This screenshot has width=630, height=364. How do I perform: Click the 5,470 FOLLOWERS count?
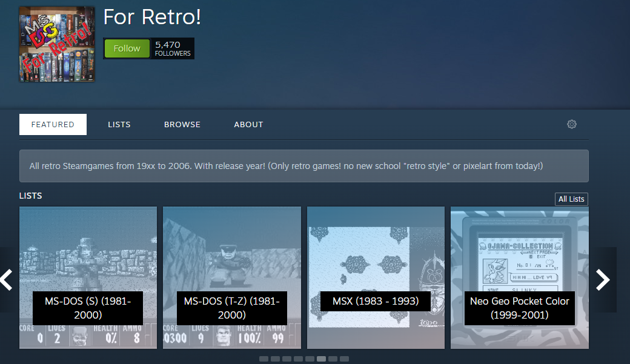[x=173, y=48]
